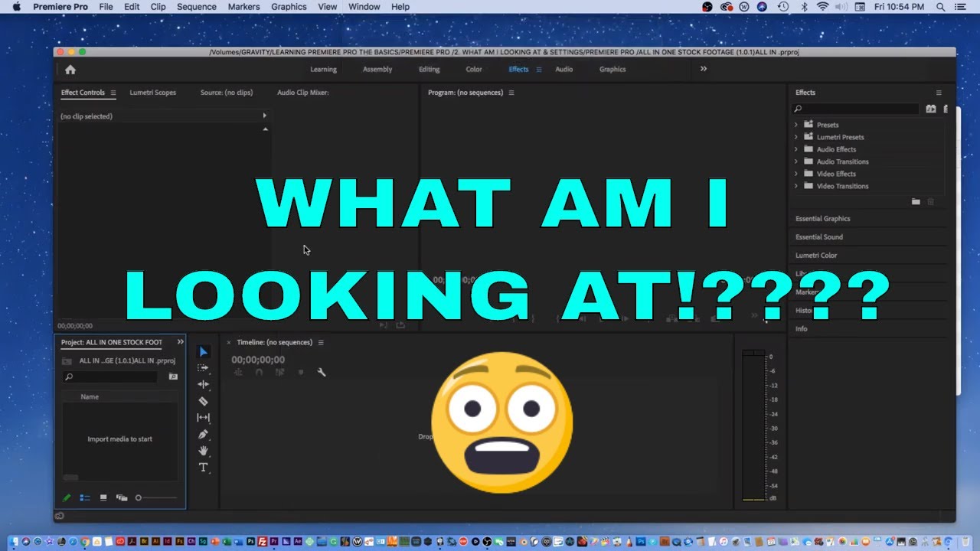Expand the no clip selected arrow
Viewport: 980px width, 551px height.
265,116
